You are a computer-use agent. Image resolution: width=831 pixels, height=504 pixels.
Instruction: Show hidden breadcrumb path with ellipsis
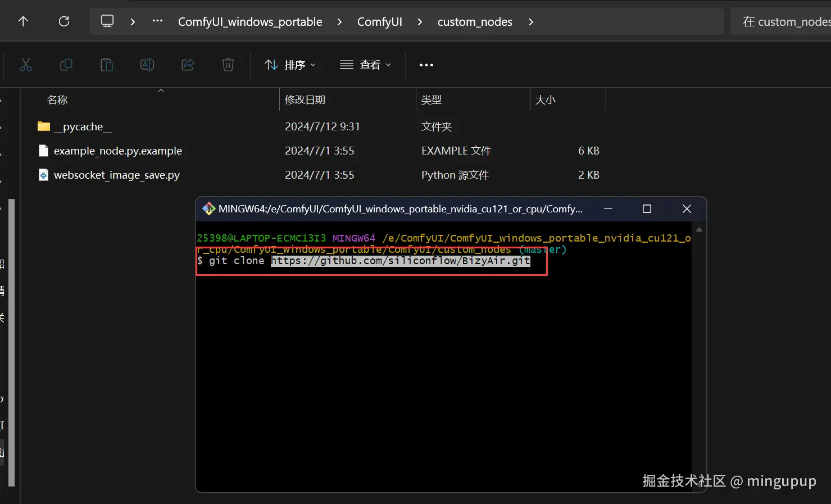158,21
